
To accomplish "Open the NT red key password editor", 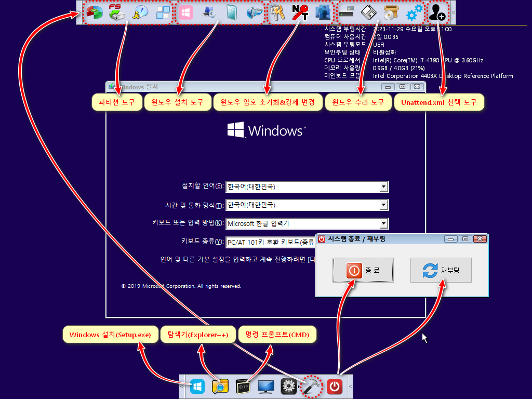I will tap(300, 12).
